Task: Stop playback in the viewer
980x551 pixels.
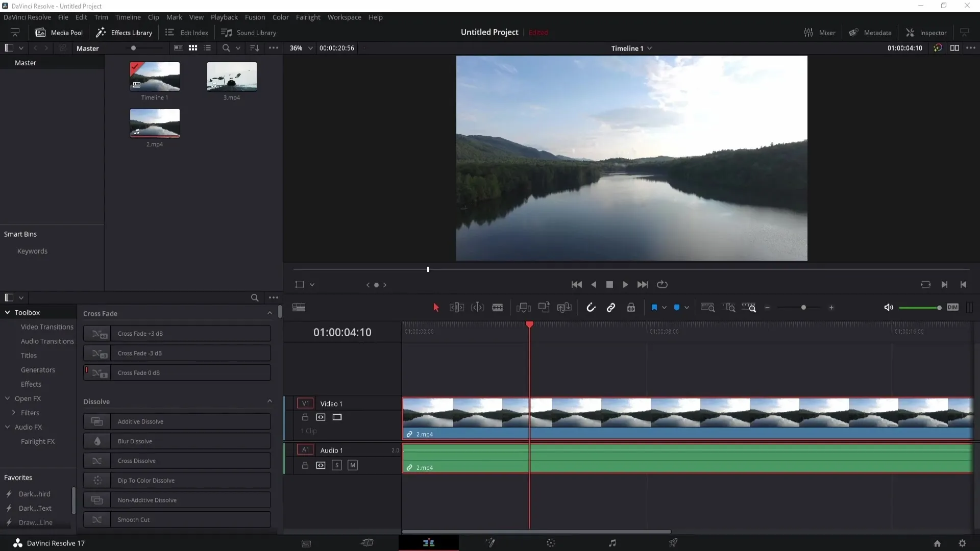Action: point(609,285)
